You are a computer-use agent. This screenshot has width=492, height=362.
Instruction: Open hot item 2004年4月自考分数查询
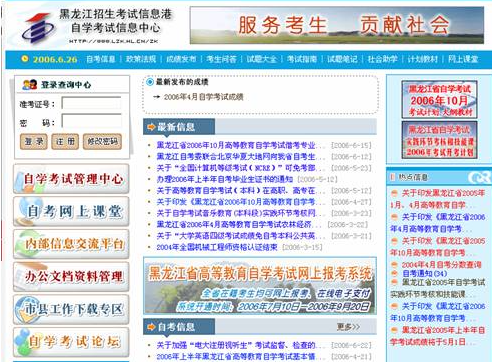click(x=441, y=265)
